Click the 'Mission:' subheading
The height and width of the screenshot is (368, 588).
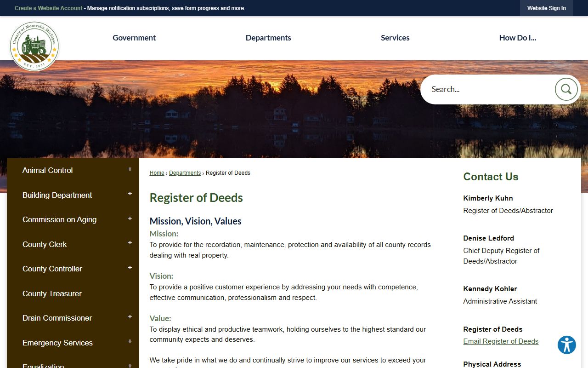coord(164,234)
